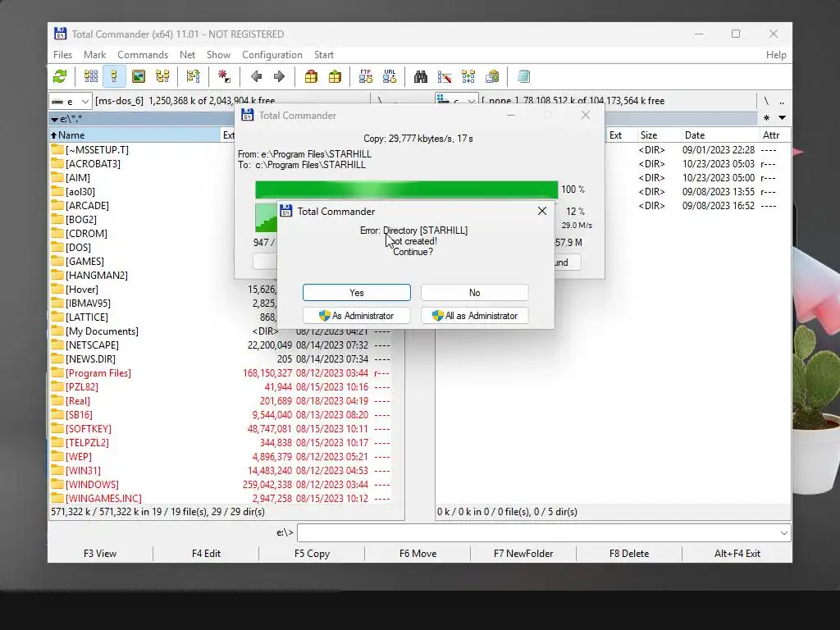
Task: Click the Alt+F4 Exit button
Action: tap(737, 554)
